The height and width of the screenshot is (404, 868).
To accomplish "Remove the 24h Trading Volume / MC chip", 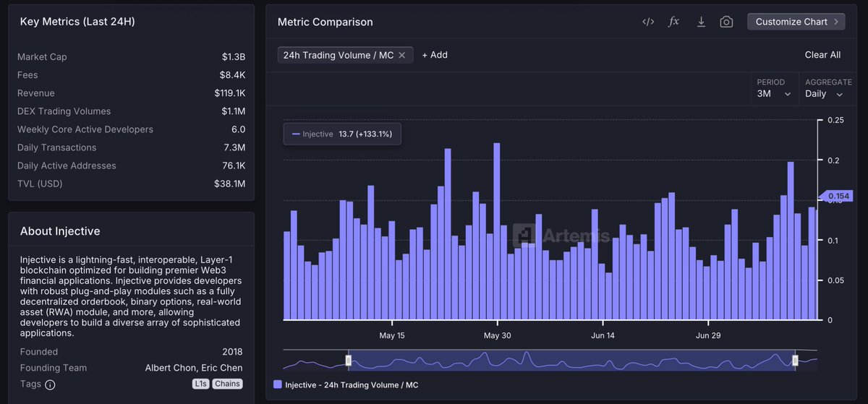I will [x=401, y=55].
